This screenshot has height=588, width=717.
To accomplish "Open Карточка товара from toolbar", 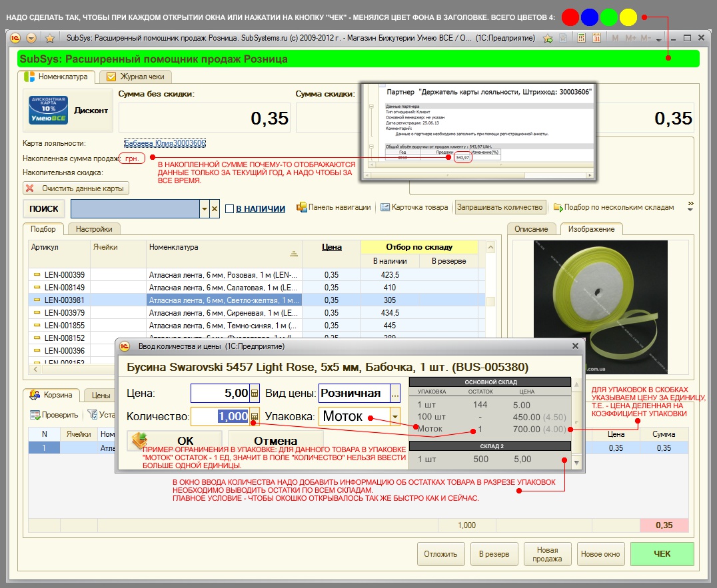I will (x=414, y=207).
